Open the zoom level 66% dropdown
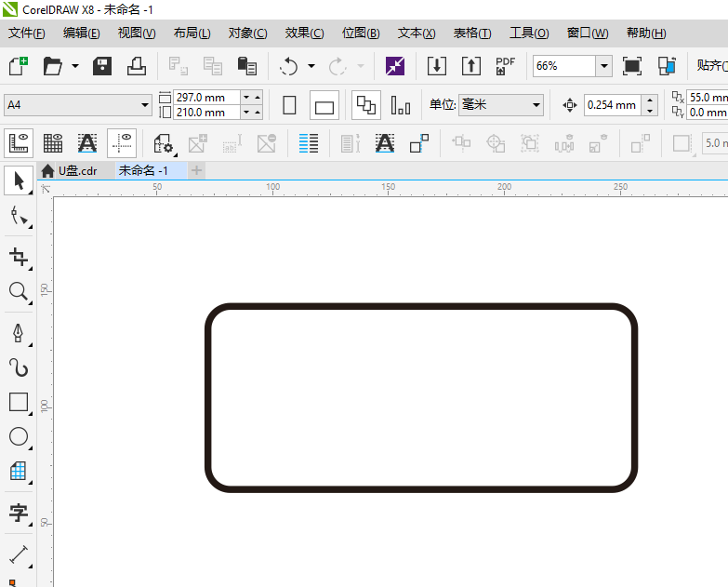Screen dimensions: 728x587 603,66
